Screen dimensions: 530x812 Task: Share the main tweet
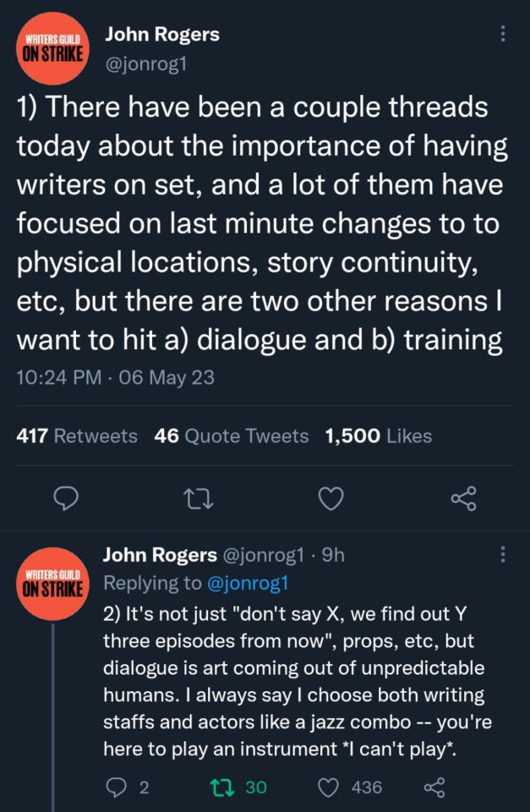[x=463, y=500]
